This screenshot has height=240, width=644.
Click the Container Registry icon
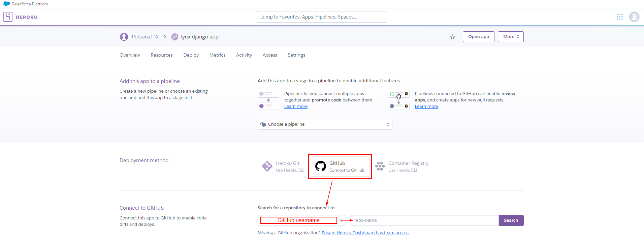click(380, 166)
